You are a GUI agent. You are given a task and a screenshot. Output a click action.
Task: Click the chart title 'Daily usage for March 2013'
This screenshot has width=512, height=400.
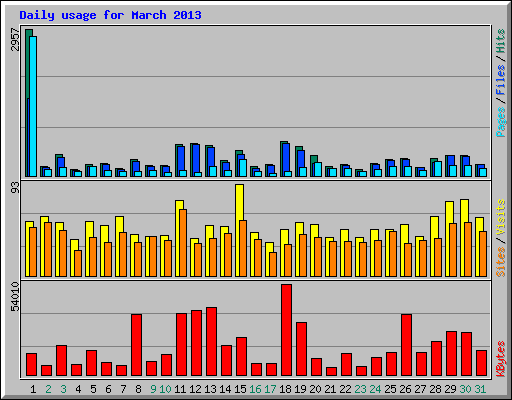pos(110,15)
